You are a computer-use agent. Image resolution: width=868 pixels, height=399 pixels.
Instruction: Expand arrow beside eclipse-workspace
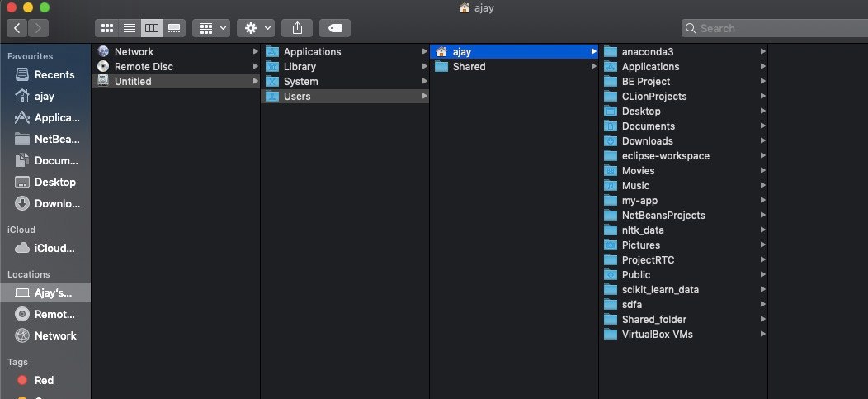click(763, 156)
